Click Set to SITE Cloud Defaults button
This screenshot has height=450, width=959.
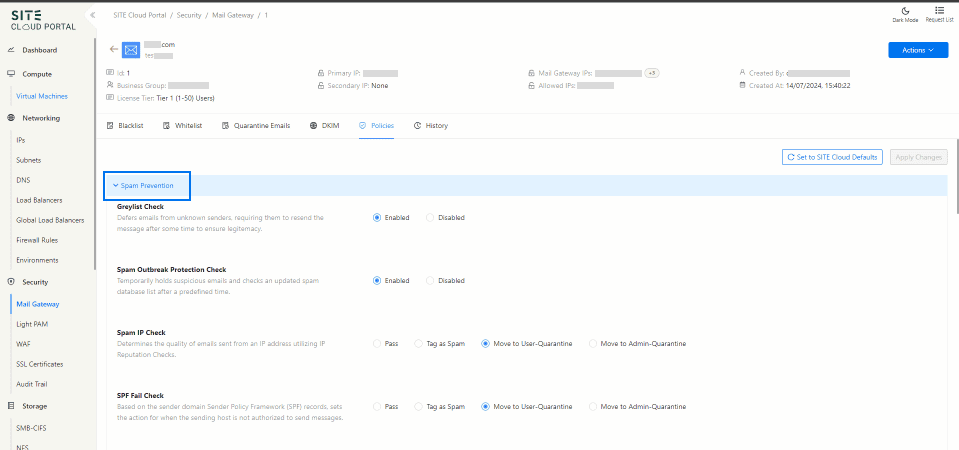click(832, 157)
